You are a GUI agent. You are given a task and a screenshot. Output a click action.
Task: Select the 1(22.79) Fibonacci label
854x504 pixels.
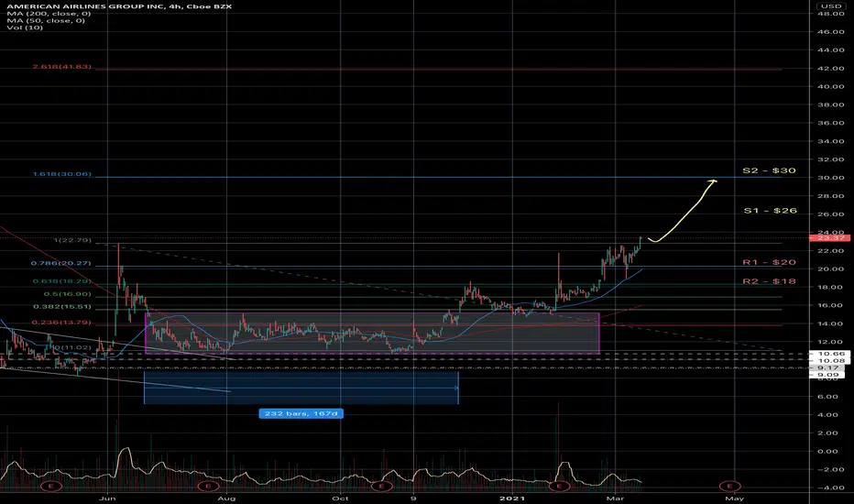(x=72, y=240)
